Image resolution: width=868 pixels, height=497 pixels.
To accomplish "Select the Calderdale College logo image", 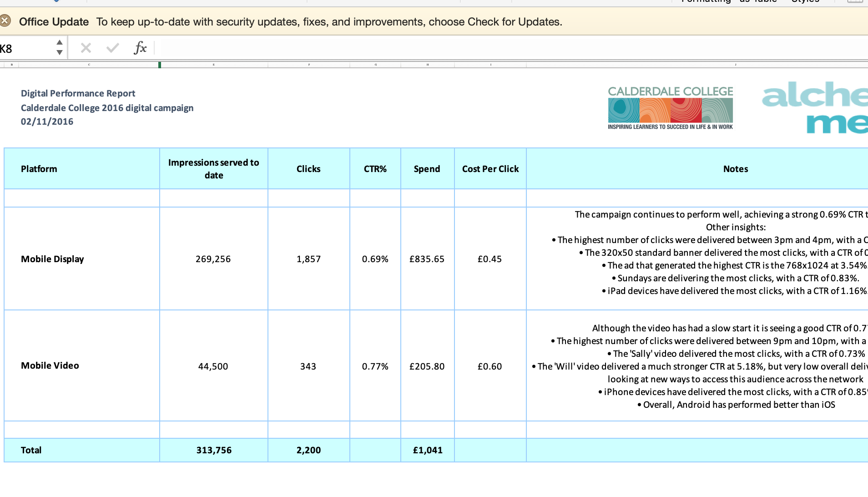I will 671,108.
